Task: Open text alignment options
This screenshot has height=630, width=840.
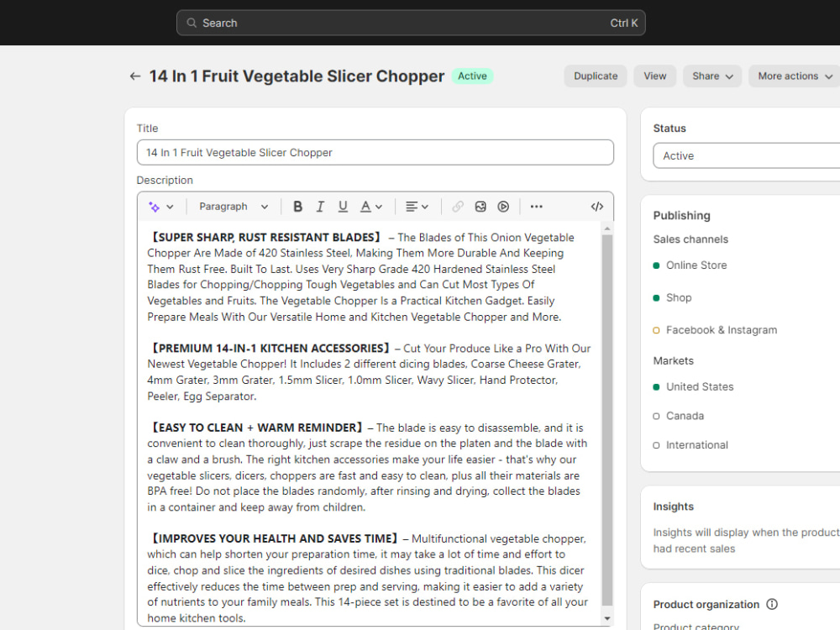Action: 417,207
